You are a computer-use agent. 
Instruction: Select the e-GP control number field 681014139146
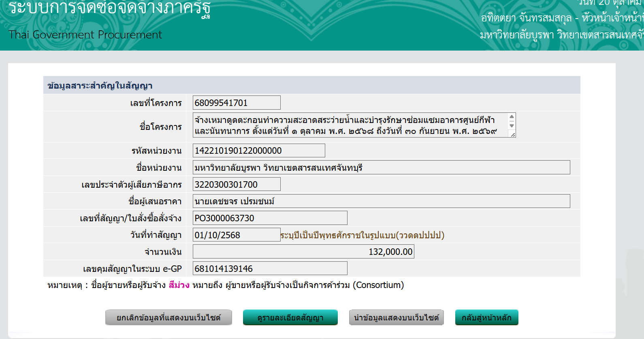[x=270, y=269]
